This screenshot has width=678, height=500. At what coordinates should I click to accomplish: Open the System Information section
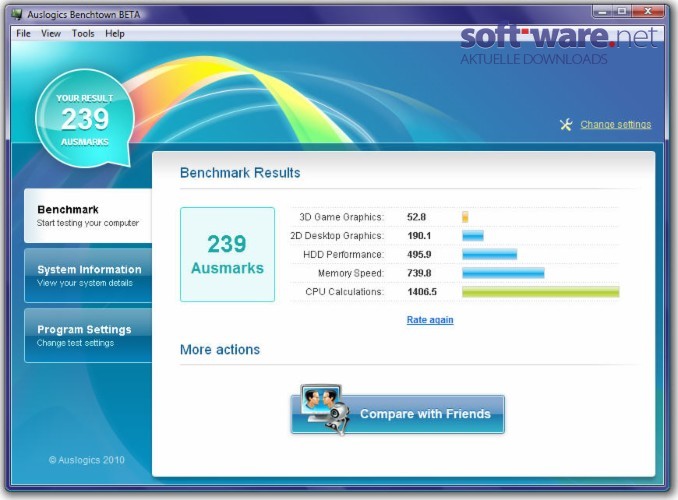tap(88, 276)
